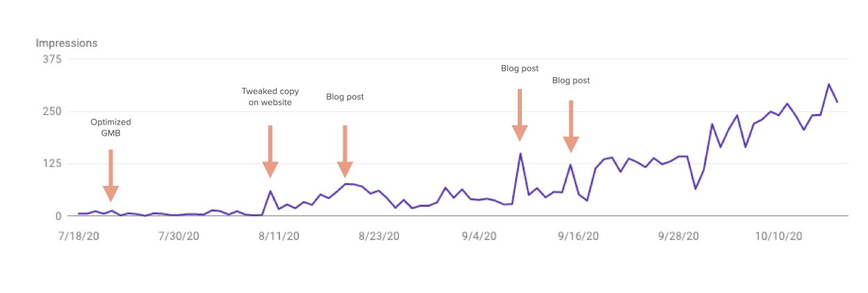This screenshot has height=293, width=868.
Task: Select the 9/28/20 date on the axis
Action: [678, 236]
